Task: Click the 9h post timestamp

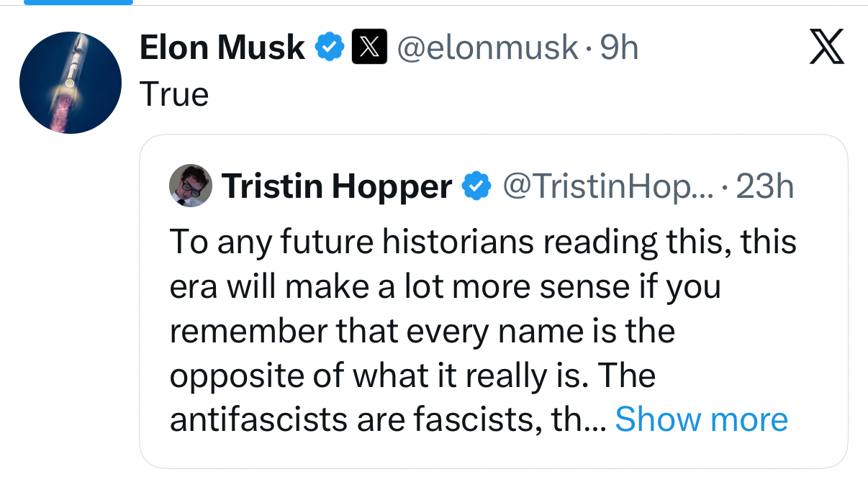Action: click(x=619, y=48)
